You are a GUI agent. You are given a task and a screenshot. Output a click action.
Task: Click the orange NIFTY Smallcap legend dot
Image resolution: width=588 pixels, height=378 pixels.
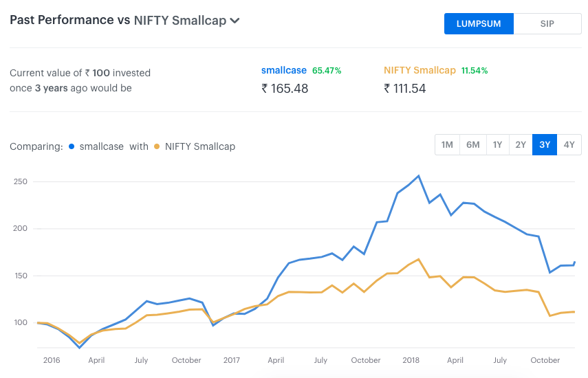157,146
